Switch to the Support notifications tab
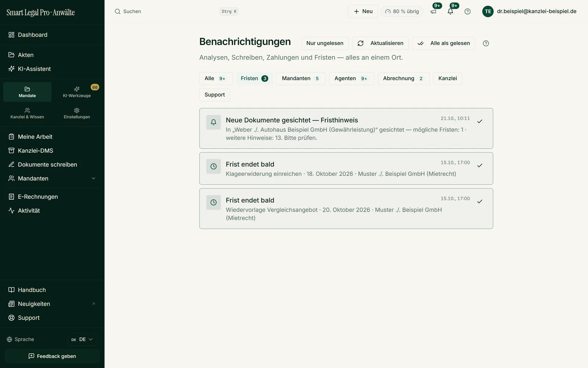 215,95
